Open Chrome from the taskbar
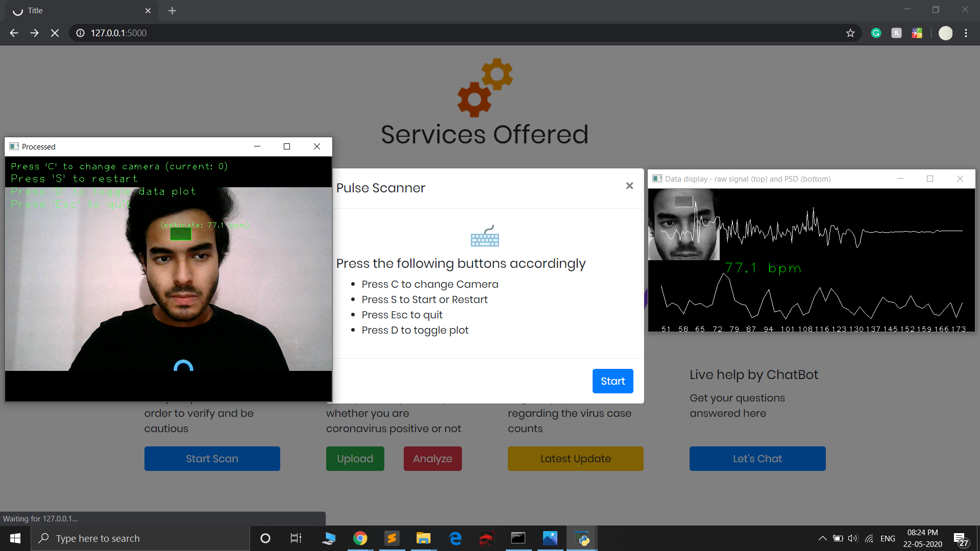Screen dimensions: 980x551 click(x=360, y=538)
